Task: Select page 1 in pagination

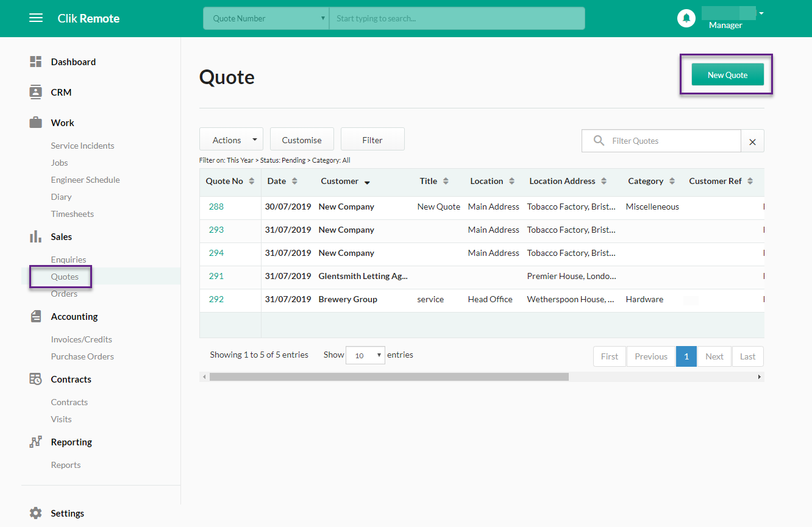Action: click(x=686, y=356)
